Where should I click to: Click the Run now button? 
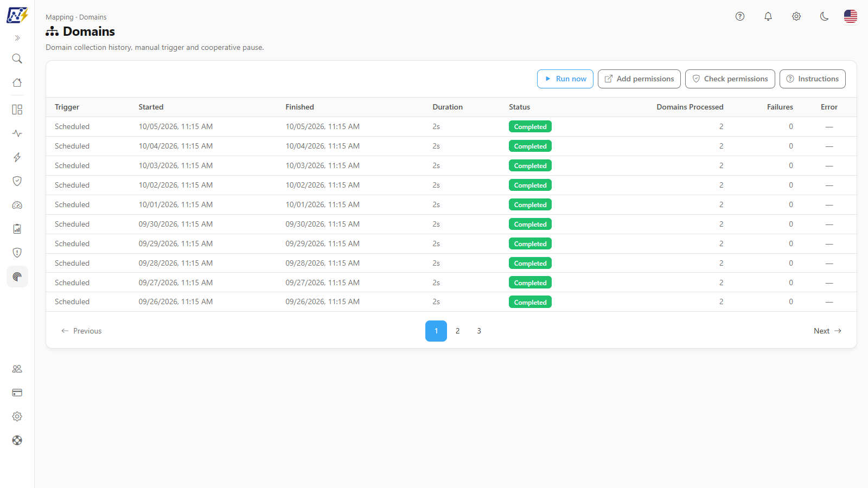pyautogui.click(x=565, y=79)
